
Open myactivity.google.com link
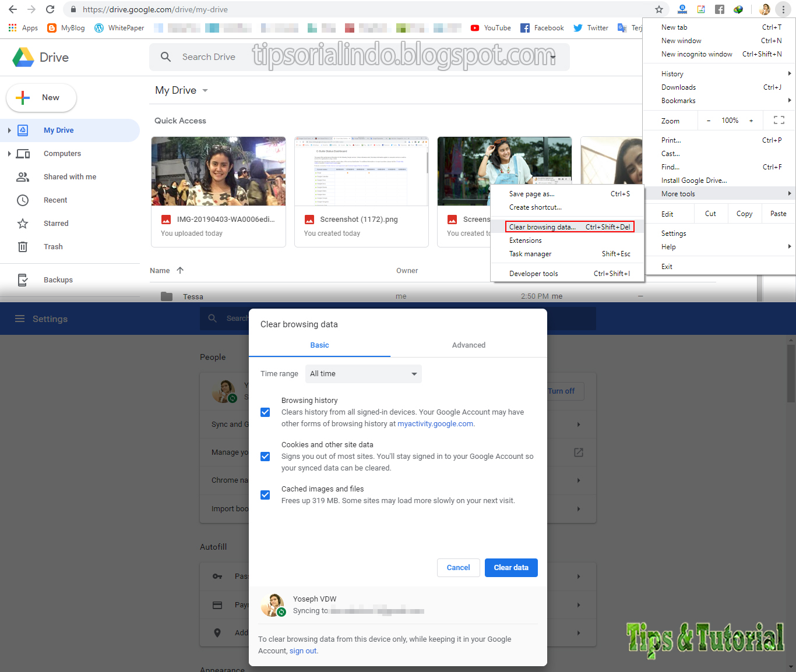click(x=435, y=424)
